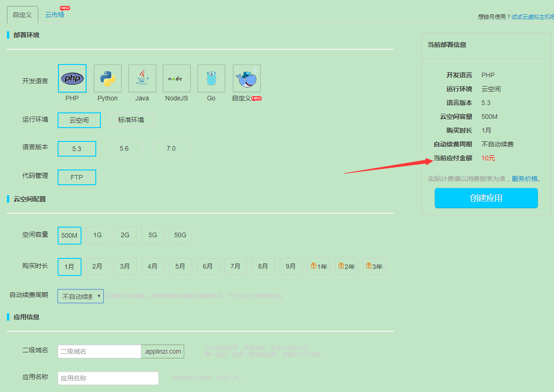Image resolution: width=554 pixels, height=392 pixels.
Task: Select FTP code management option
Action: [x=77, y=177]
